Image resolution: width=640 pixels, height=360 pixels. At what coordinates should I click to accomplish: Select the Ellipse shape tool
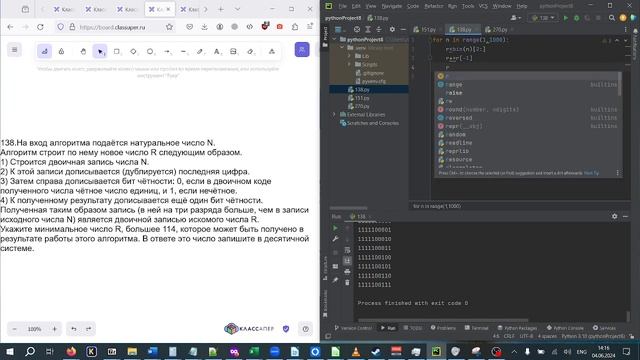click(x=150, y=51)
